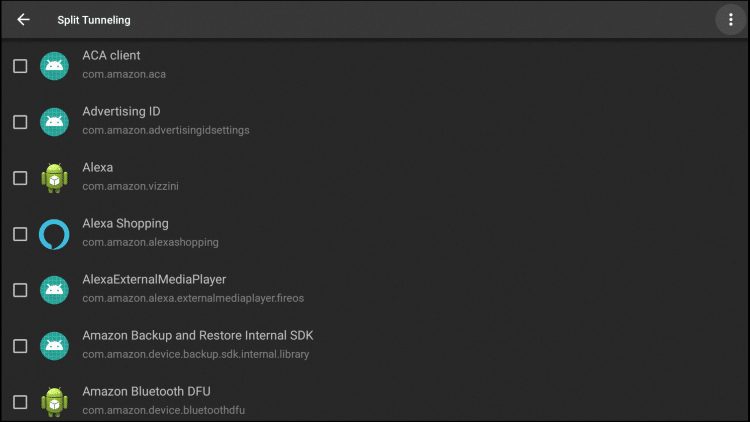
Task: Click the Alexa green android icon
Action: point(54,178)
